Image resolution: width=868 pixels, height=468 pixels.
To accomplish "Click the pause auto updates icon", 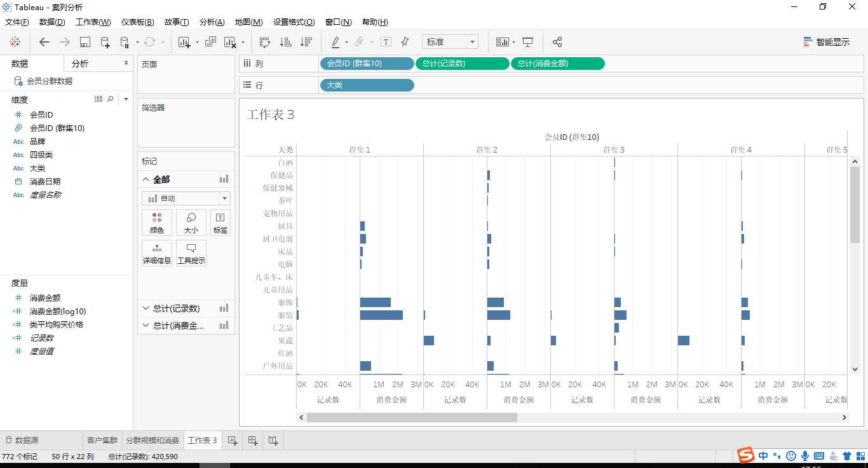I will point(125,42).
